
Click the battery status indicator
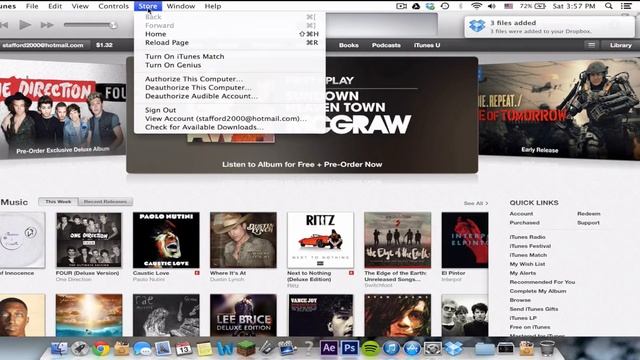point(533,6)
